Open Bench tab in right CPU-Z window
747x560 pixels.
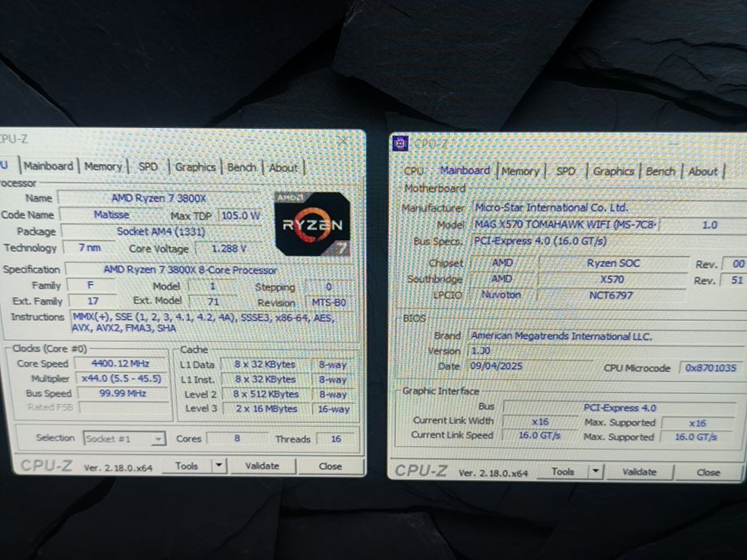coord(661,172)
